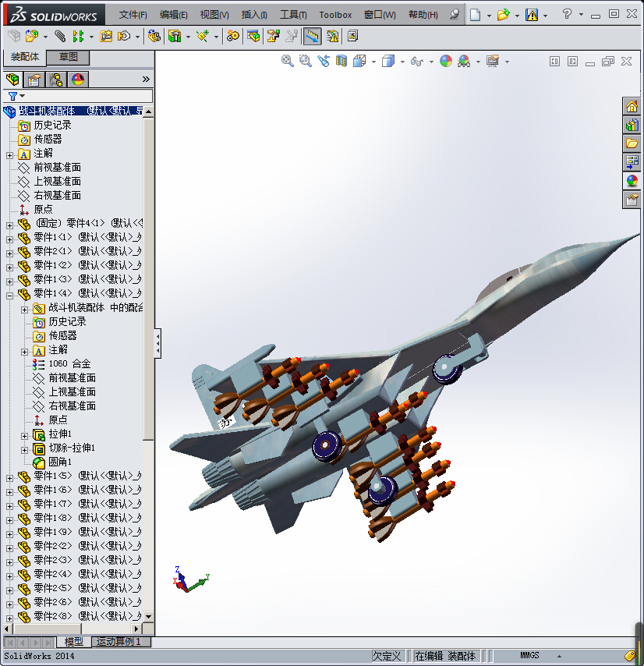Click the Mate paperclip toolbar icon

[x=60, y=36]
